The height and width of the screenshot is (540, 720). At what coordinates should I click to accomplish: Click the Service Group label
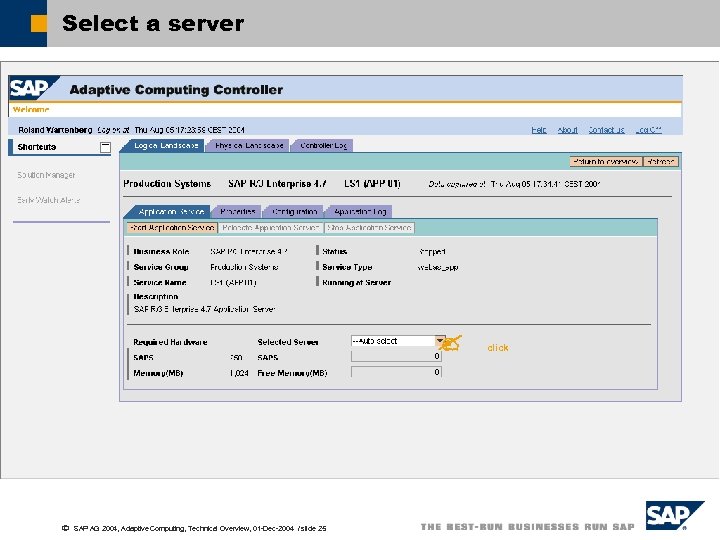(x=161, y=267)
